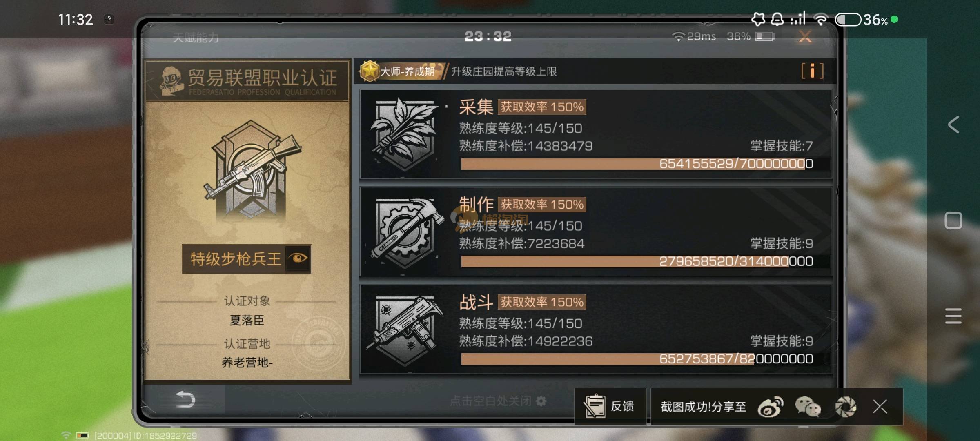Share screenshot to Weibo

(771, 407)
